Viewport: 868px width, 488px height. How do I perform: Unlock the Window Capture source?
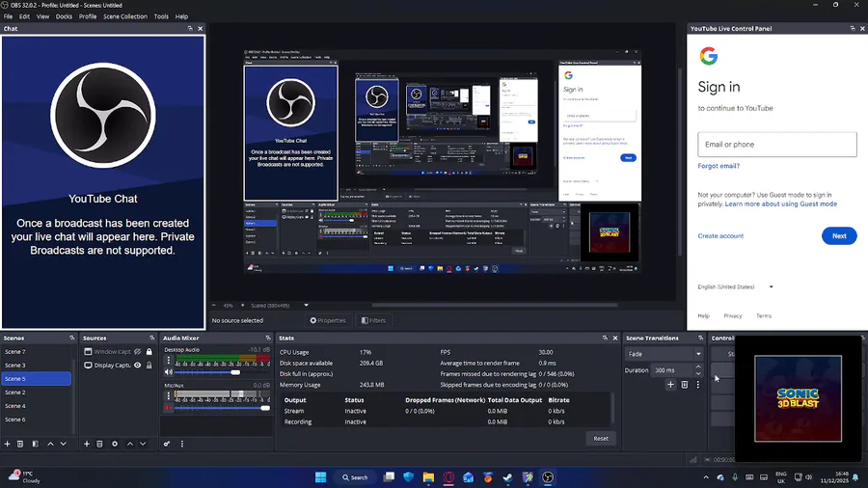(149, 352)
